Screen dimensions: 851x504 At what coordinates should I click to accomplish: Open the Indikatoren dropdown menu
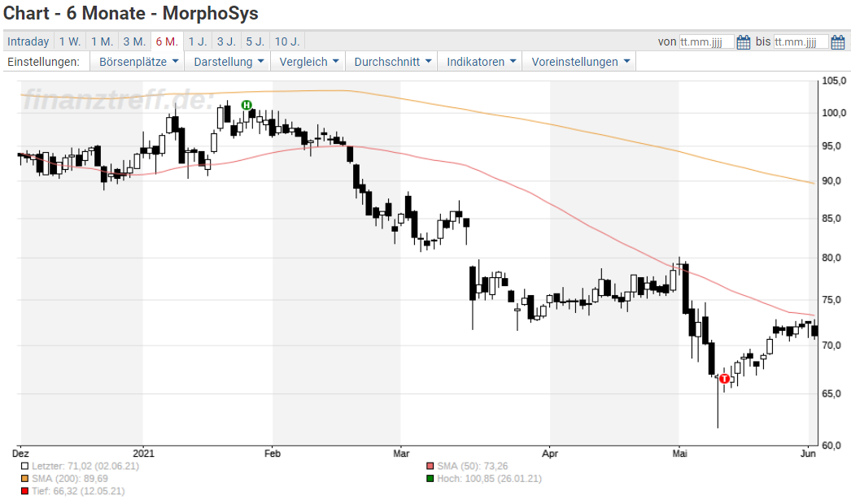(x=480, y=62)
